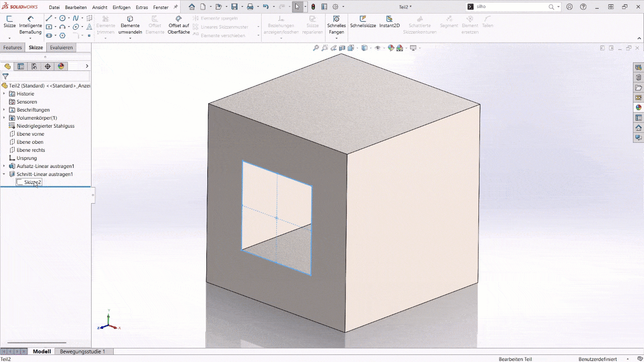Screen dimensions: 644x362
Task: Open the Section View tool
Action: click(342, 48)
